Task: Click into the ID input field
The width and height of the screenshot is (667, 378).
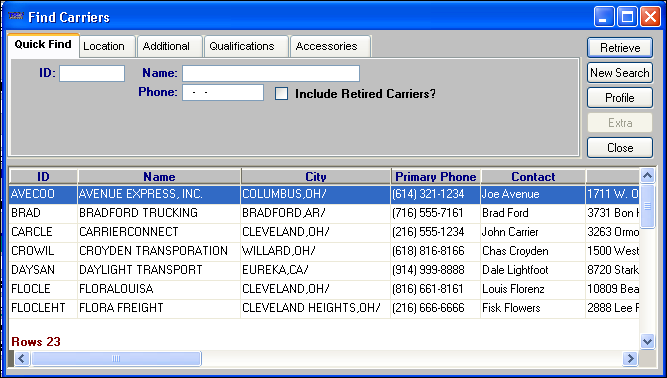Action: pyautogui.click(x=92, y=73)
